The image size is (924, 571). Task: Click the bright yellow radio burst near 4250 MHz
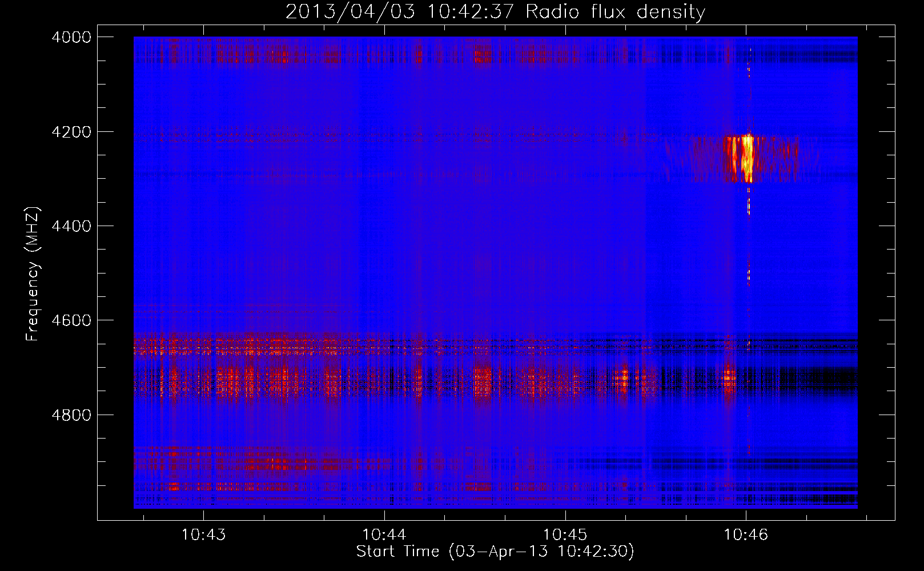[x=746, y=159]
